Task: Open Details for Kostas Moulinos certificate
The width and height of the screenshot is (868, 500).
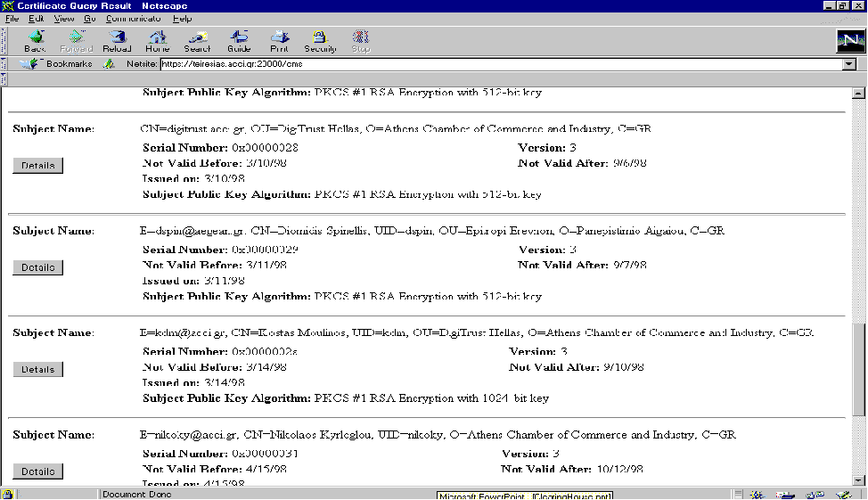Action: click(37, 369)
